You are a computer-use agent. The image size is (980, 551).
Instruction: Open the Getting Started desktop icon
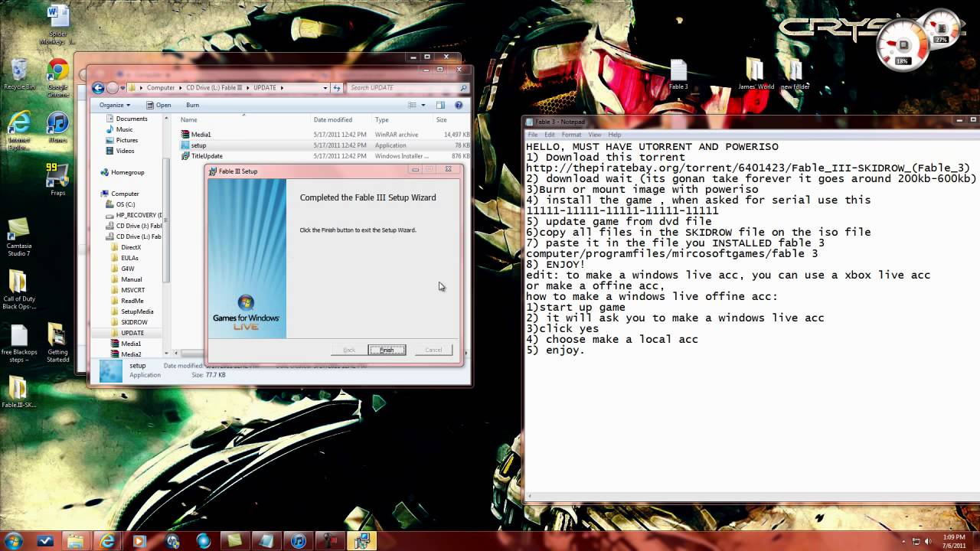point(57,344)
